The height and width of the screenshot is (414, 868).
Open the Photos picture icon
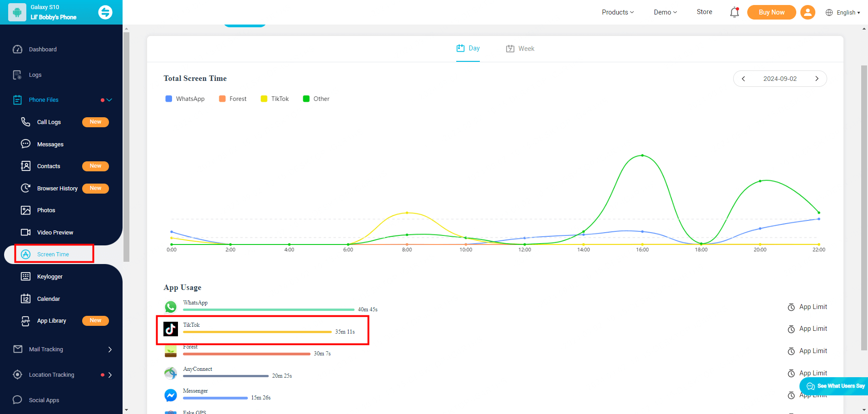pos(26,210)
